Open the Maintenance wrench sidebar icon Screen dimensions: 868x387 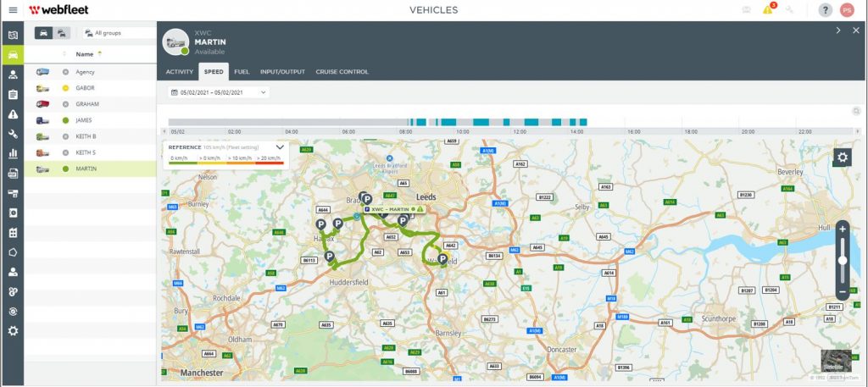[x=13, y=134]
